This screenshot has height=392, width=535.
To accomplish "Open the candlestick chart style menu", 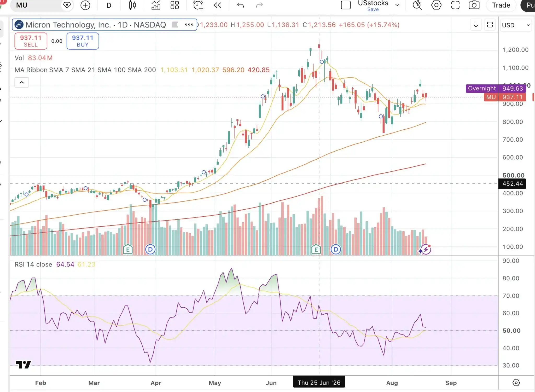I will click(x=132, y=5).
